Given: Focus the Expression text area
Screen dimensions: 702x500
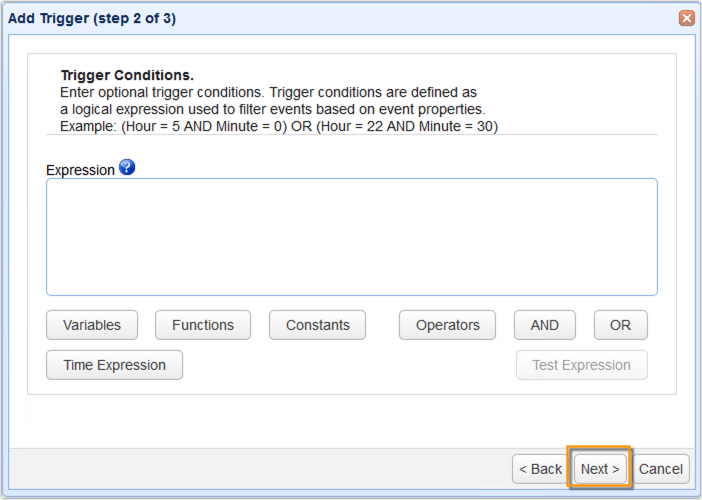Looking at the screenshot, I should click(x=351, y=237).
